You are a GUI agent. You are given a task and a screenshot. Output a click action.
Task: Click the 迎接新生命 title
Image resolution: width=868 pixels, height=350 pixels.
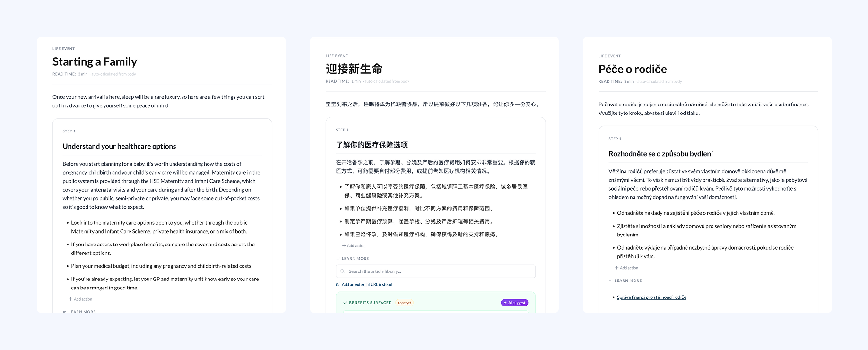pos(354,69)
